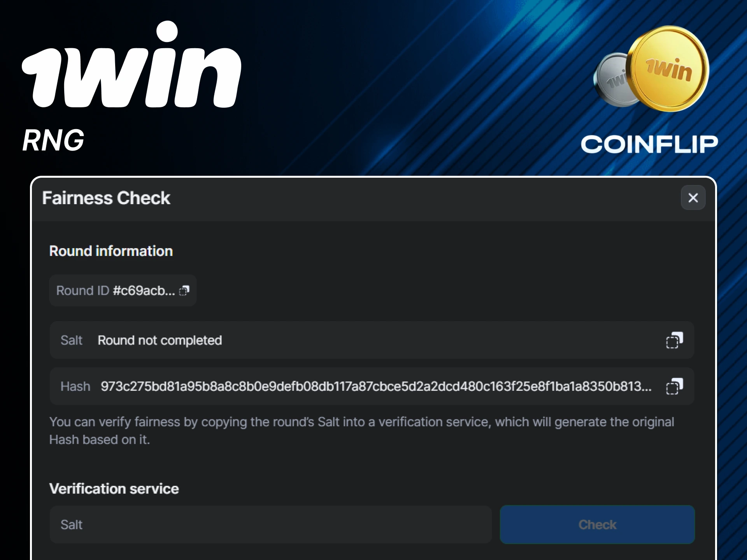Viewport: 747px width, 560px height.
Task: Click the truncated Round ID text
Action: pyautogui.click(x=144, y=290)
